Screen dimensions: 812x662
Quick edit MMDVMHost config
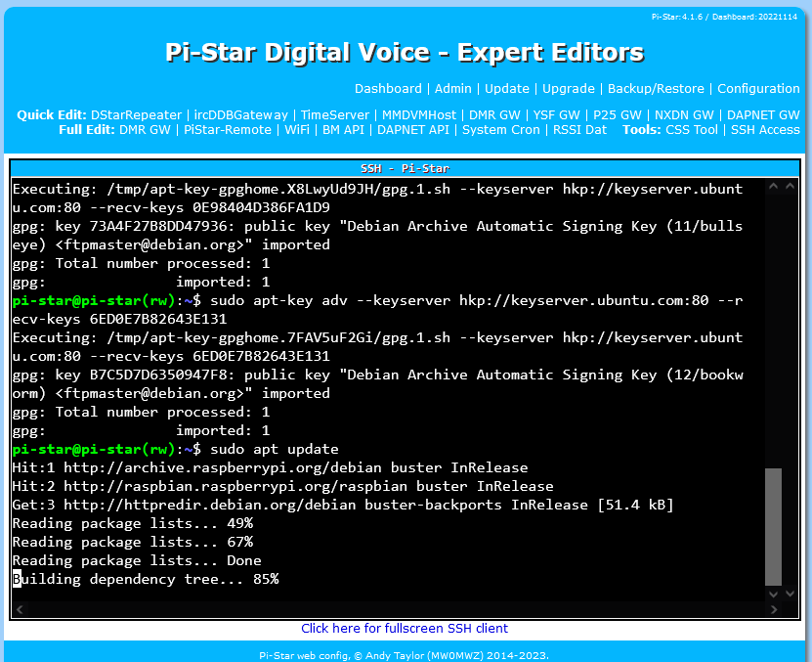click(419, 115)
